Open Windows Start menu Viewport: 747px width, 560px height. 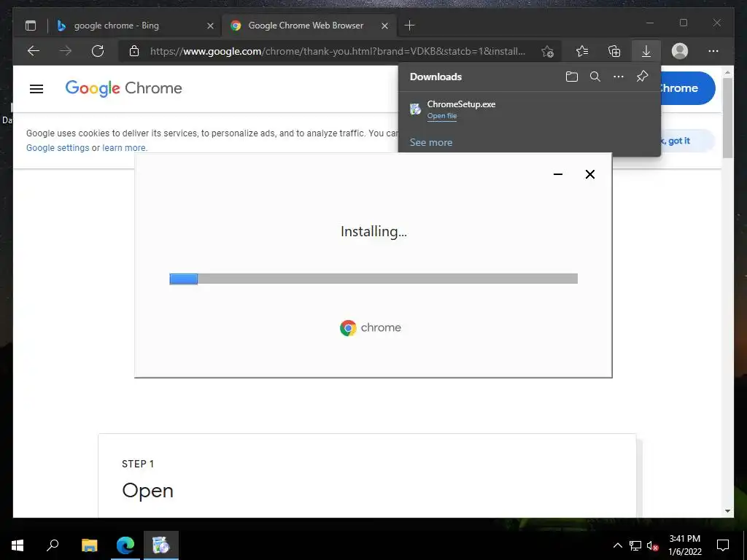pos(18,545)
